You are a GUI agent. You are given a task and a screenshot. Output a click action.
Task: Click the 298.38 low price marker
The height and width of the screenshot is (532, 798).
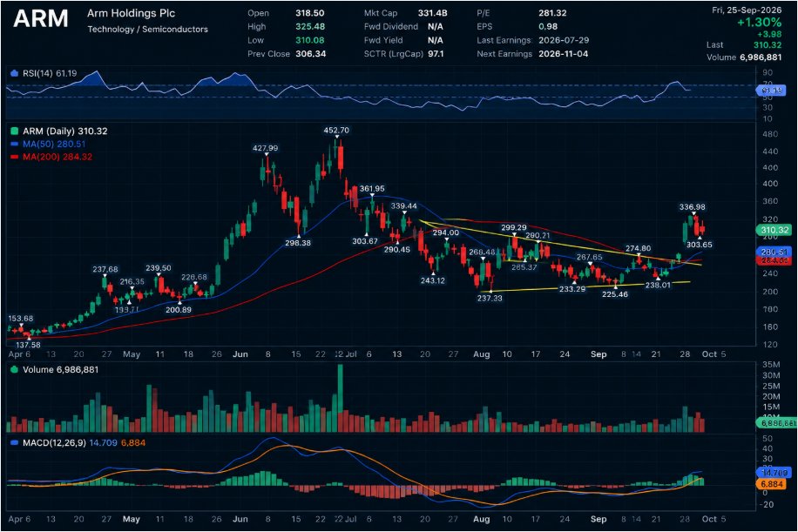[298, 243]
